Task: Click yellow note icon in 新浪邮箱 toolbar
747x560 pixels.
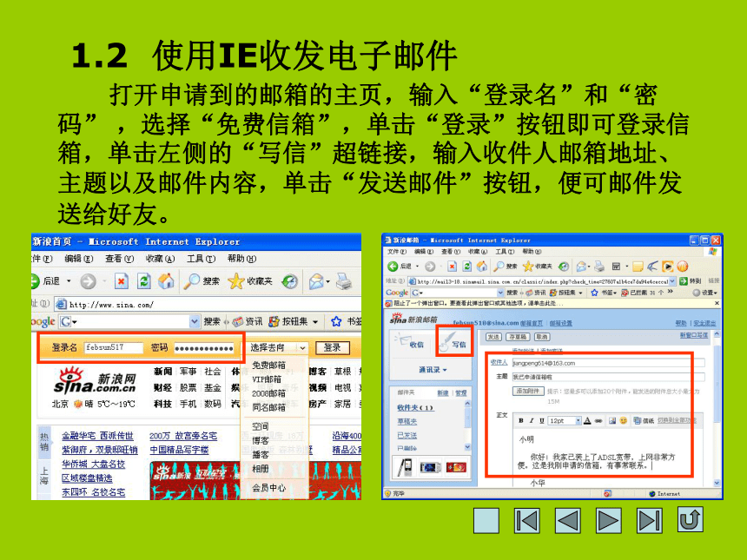Action: click(x=638, y=267)
